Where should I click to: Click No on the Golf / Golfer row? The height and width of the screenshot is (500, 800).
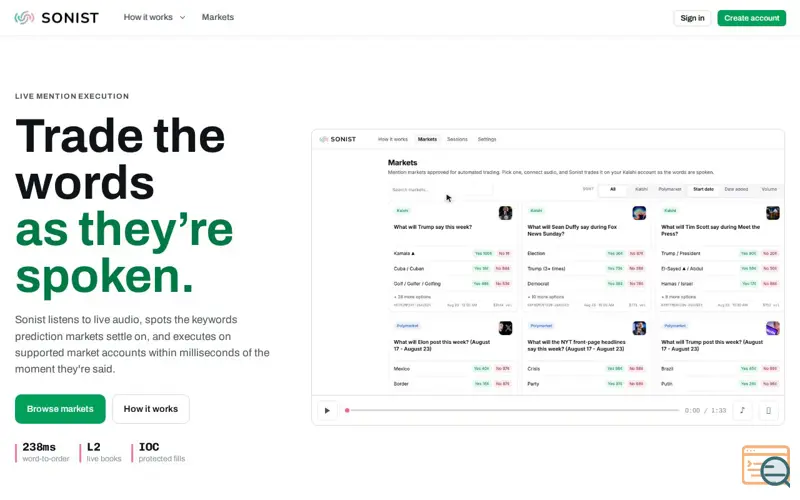(503, 284)
